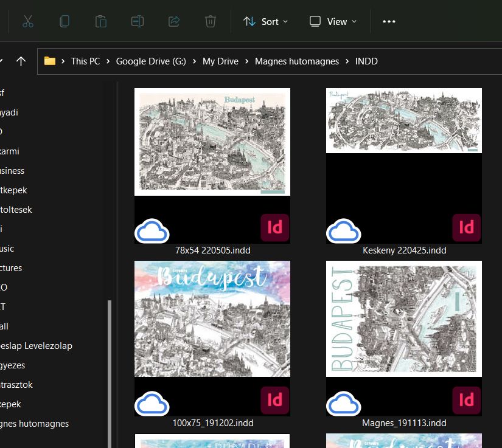Click the Copy icon in the toolbar
The height and width of the screenshot is (448, 502).
64,21
